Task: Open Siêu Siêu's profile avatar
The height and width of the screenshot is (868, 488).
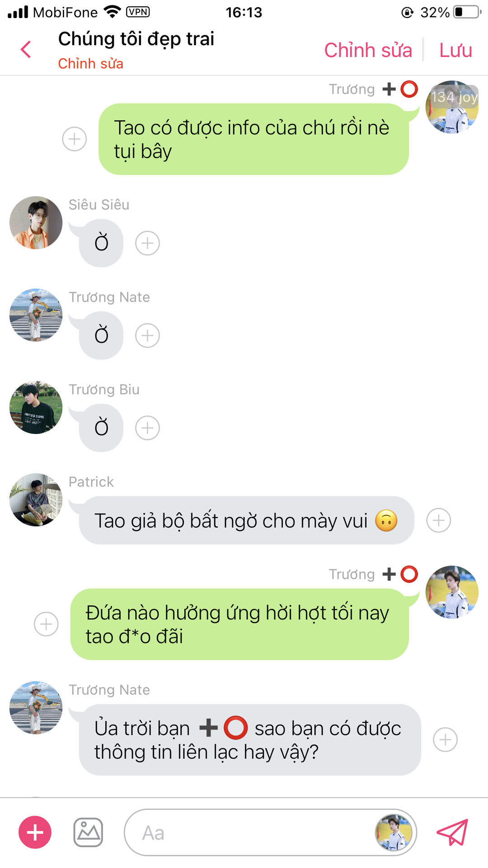Action: 36,222
